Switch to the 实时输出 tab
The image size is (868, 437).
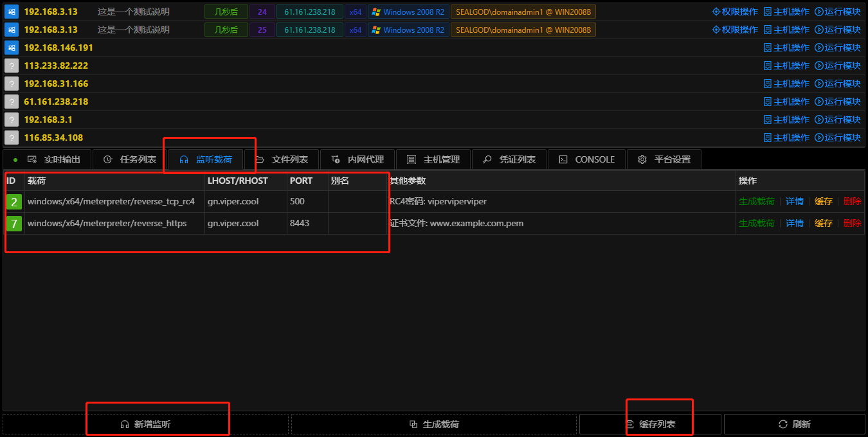click(47, 159)
